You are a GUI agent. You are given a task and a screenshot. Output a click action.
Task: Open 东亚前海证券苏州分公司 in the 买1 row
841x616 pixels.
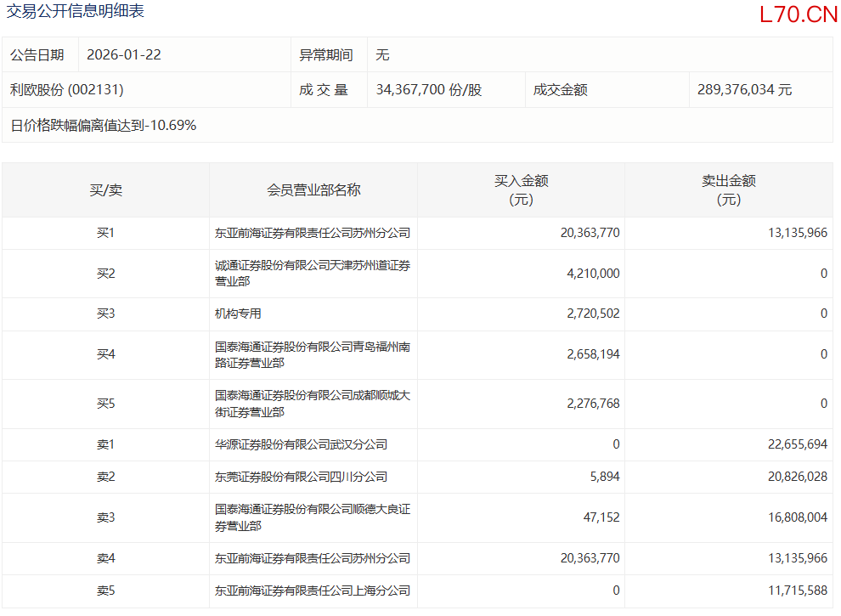pos(313,233)
